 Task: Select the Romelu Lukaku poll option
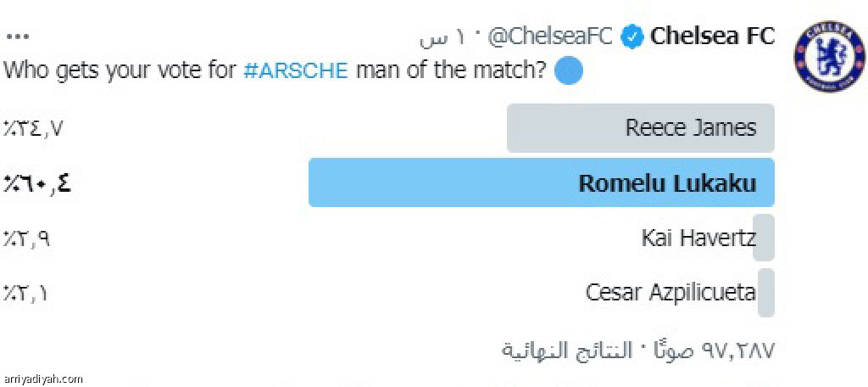pos(542,182)
